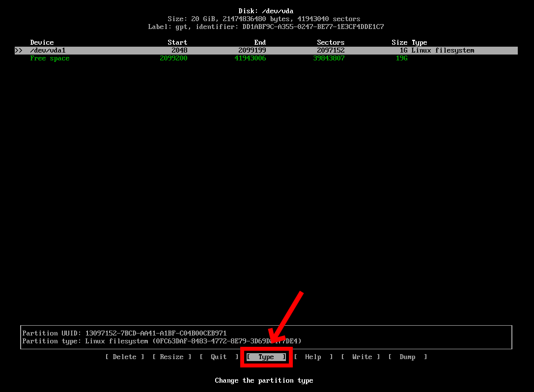Image resolution: width=534 pixels, height=392 pixels.
Task: Click the disk size information line
Action: click(x=264, y=19)
